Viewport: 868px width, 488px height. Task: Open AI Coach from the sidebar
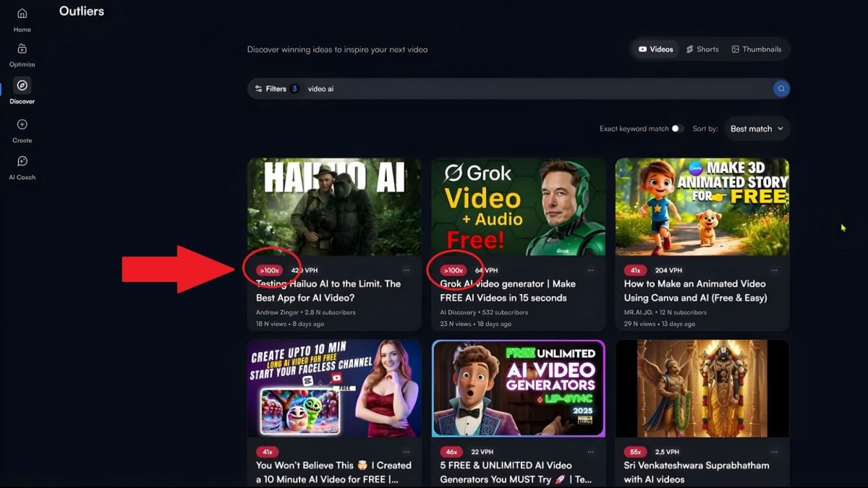coord(22,164)
